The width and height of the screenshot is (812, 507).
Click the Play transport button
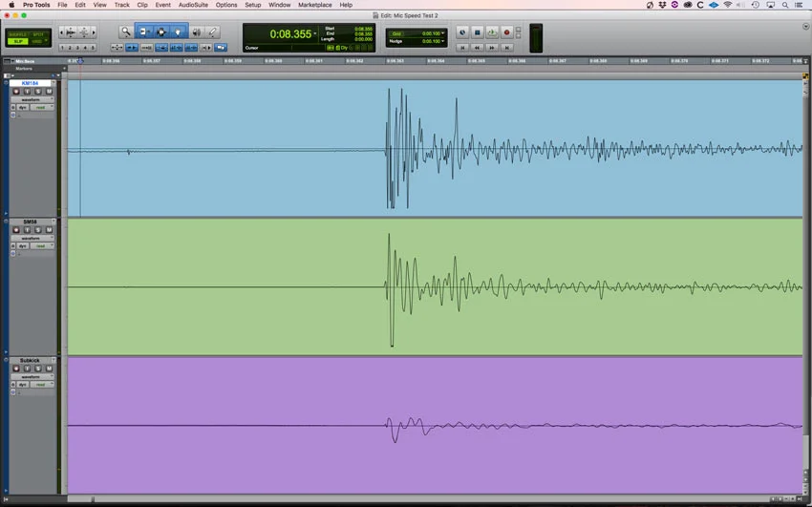492,32
